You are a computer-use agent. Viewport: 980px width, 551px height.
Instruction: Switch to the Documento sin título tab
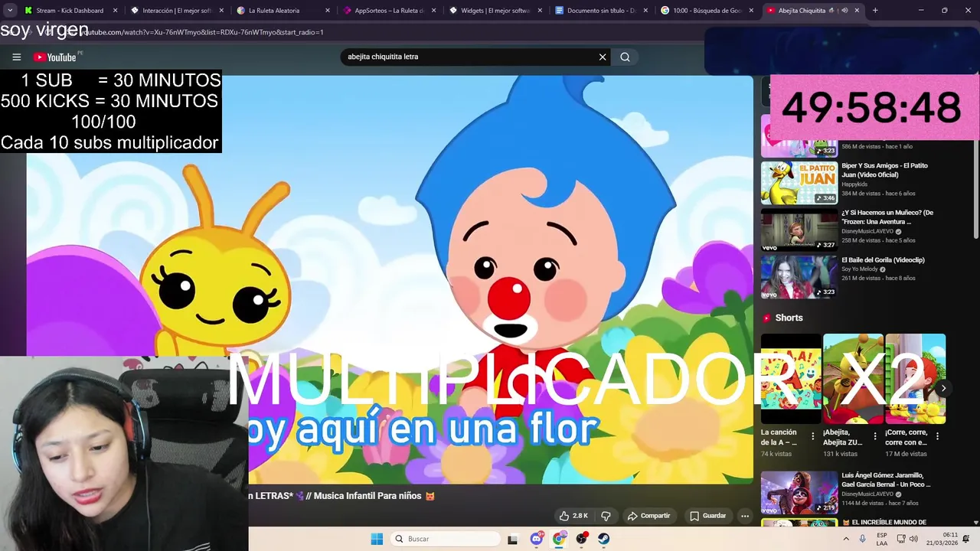tap(601, 11)
